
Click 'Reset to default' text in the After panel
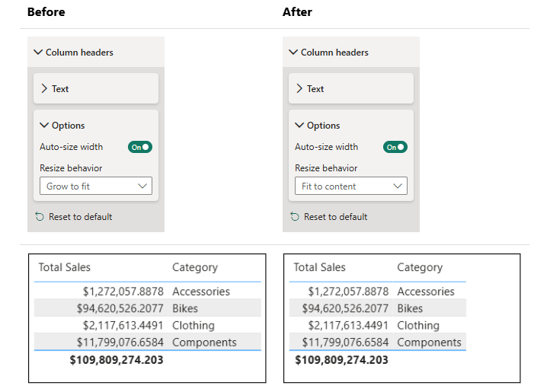tap(335, 217)
